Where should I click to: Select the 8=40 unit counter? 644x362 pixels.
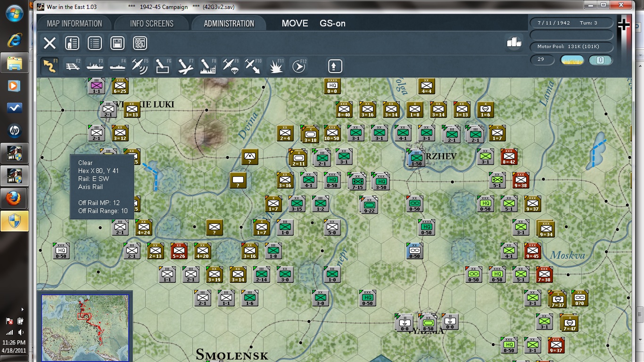pyautogui.click(x=344, y=109)
